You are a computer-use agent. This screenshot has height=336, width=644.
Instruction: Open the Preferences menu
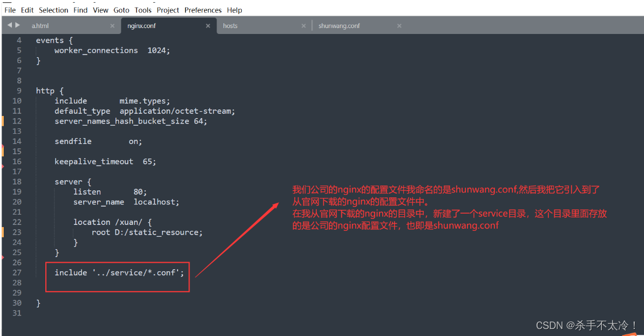point(203,10)
